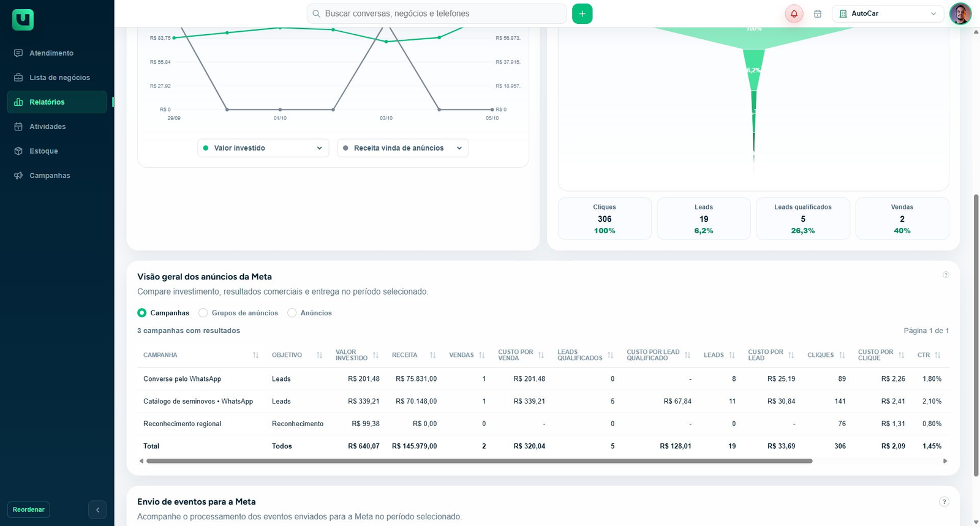This screenshot has height=526, width=980.
Task: Click the table's horizontal scrollbar
Action: 480,461
